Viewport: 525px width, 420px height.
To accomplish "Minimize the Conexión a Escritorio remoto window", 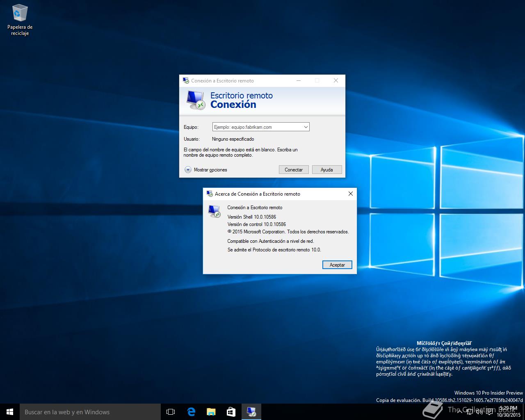I will click(x=299, y=80).
